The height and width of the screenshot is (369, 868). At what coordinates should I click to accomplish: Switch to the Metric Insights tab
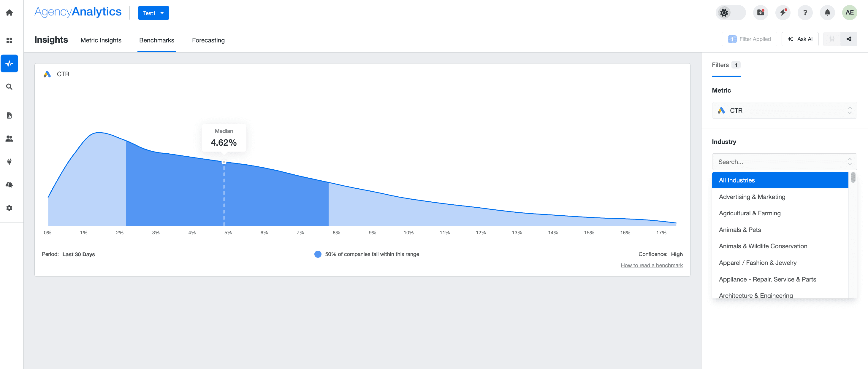tap(101, 40)
